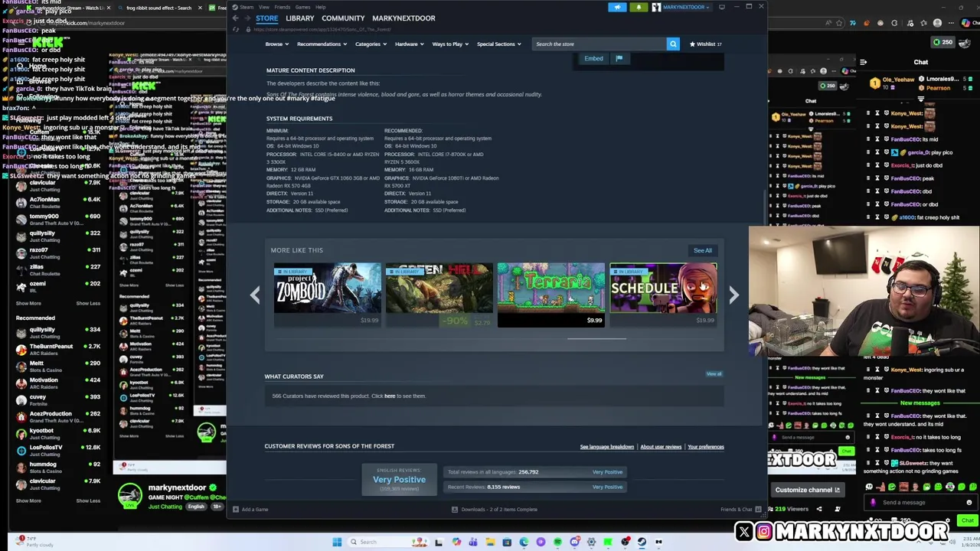Open Friends & Chat in Steam
This screenshot has height=551, width=980.
point(740,510)
